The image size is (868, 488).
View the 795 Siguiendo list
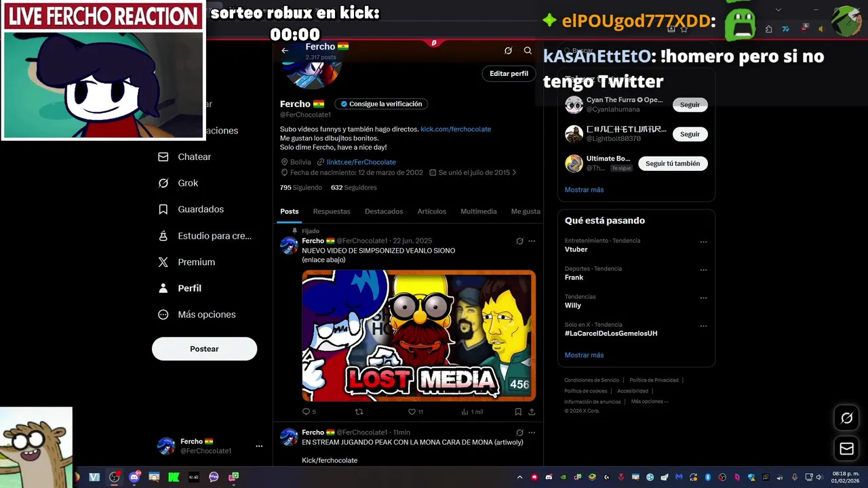[301, 188]
